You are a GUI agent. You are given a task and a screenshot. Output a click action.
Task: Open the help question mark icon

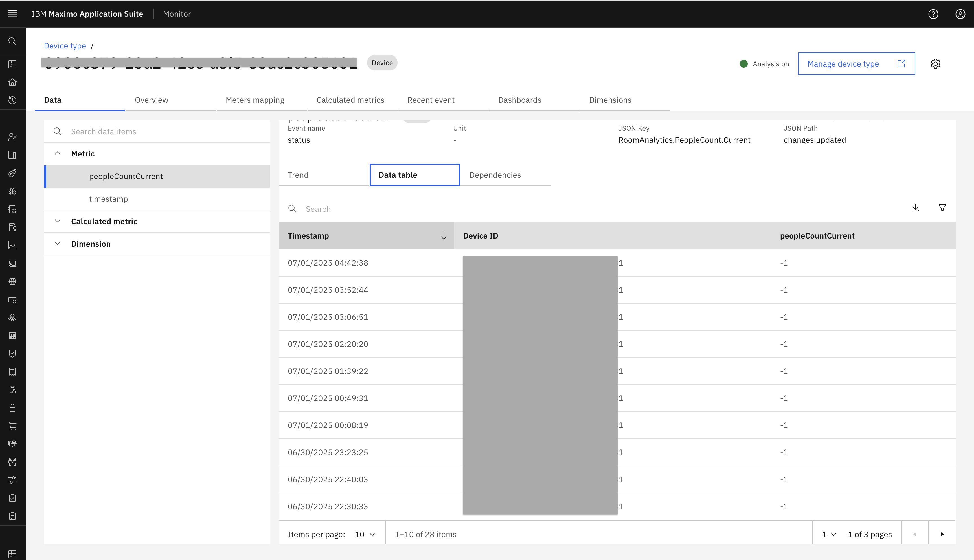[x=933, y=14]
